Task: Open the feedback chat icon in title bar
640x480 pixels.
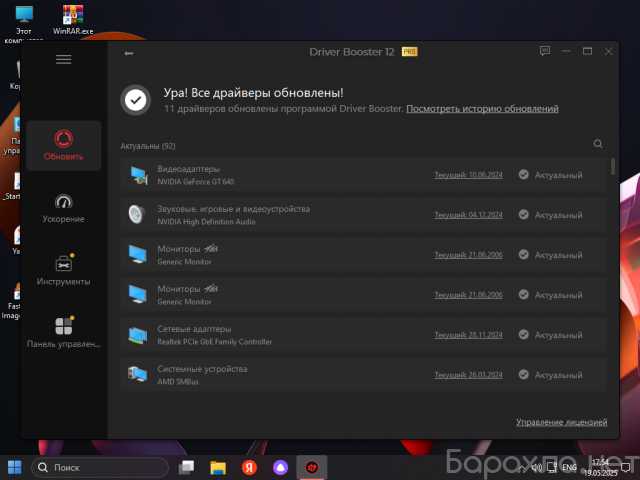Action: click(x=545, y=51)
